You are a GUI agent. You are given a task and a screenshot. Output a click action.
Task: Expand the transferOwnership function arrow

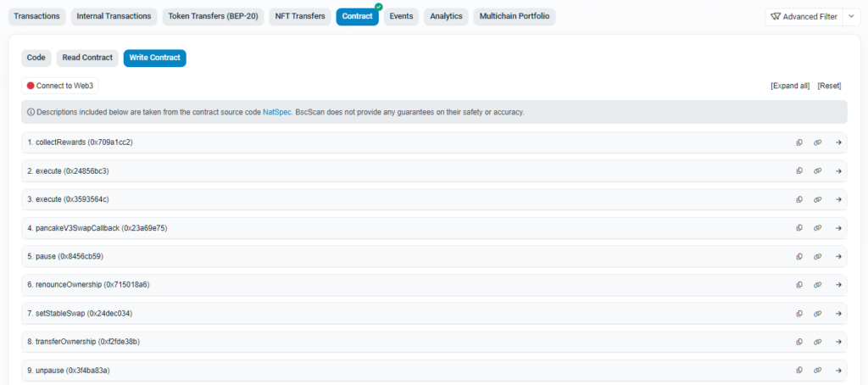(x=838, y=342)
